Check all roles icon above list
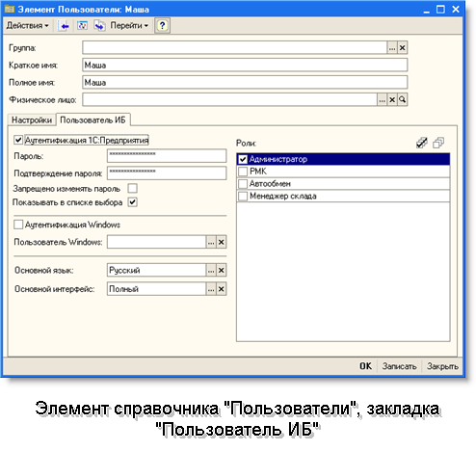 pos(422,143)
